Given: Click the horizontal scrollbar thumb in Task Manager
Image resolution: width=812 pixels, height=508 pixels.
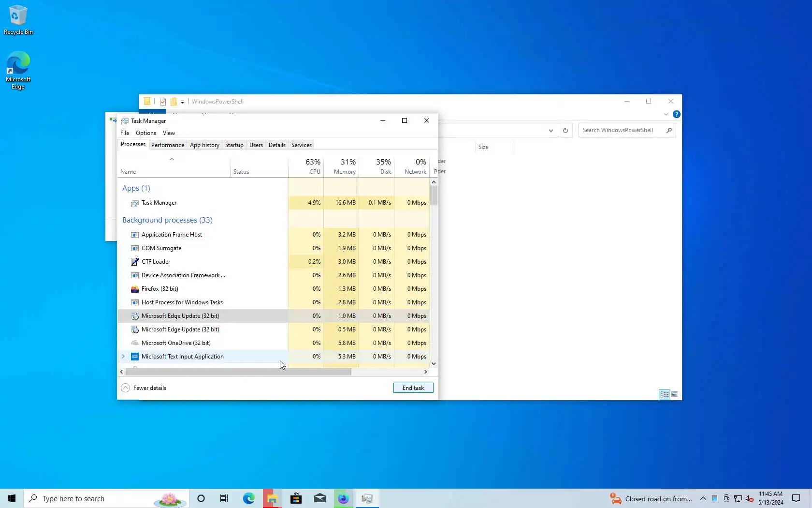Looking at the screenshot, I should [238, 372].
